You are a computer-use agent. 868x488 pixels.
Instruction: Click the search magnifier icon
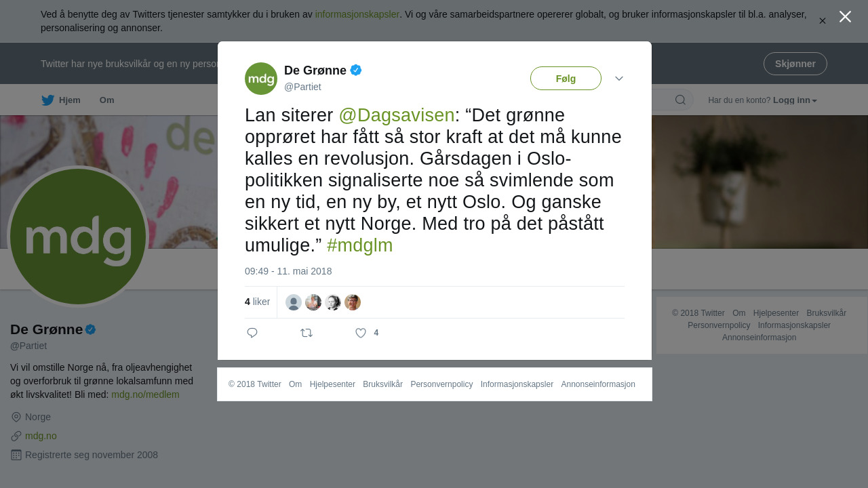(680, 100)
